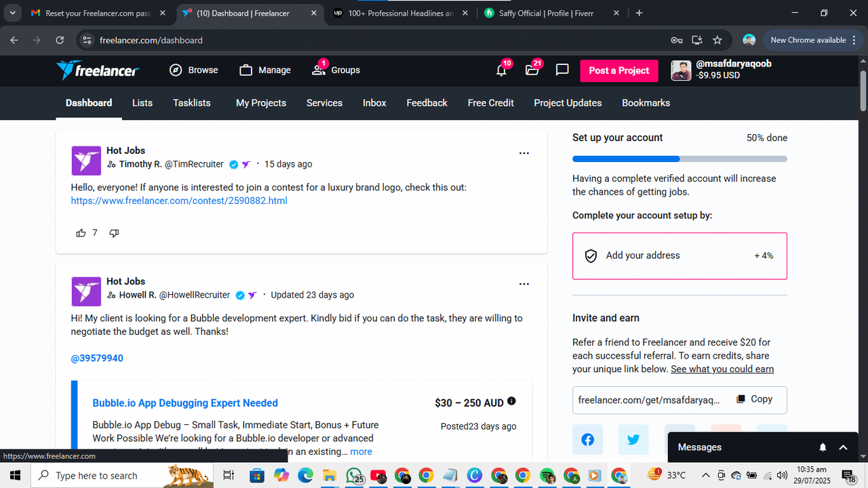This screenshot has height=488, width=868.
Task: Click Hot Jobs avatar on Howell's post
Action: coord(86,291)
